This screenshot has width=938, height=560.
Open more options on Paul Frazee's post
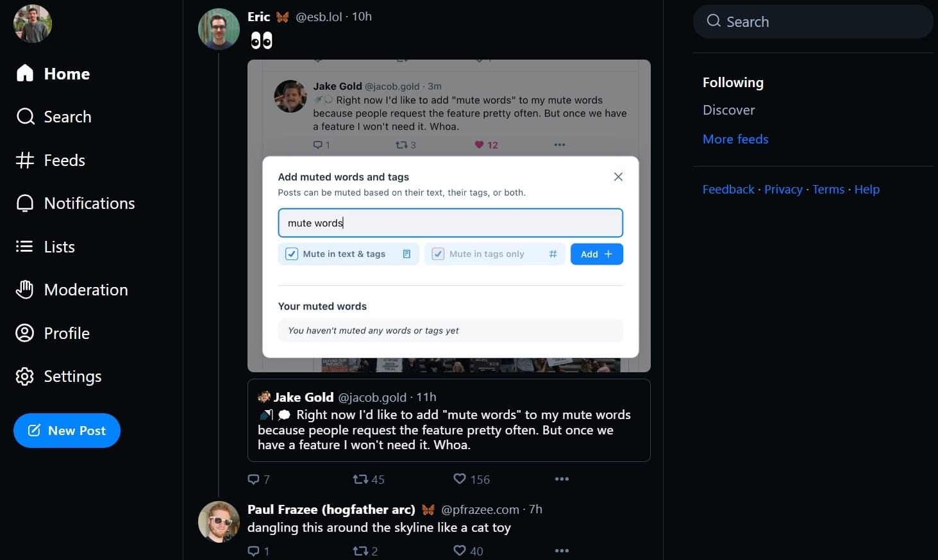click(562, 550)
